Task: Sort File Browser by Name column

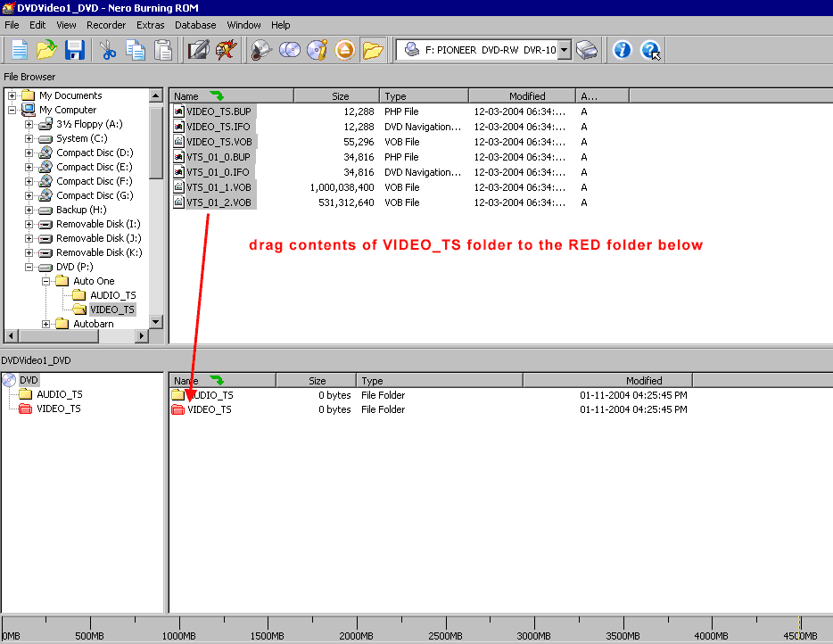Action: 232,96
